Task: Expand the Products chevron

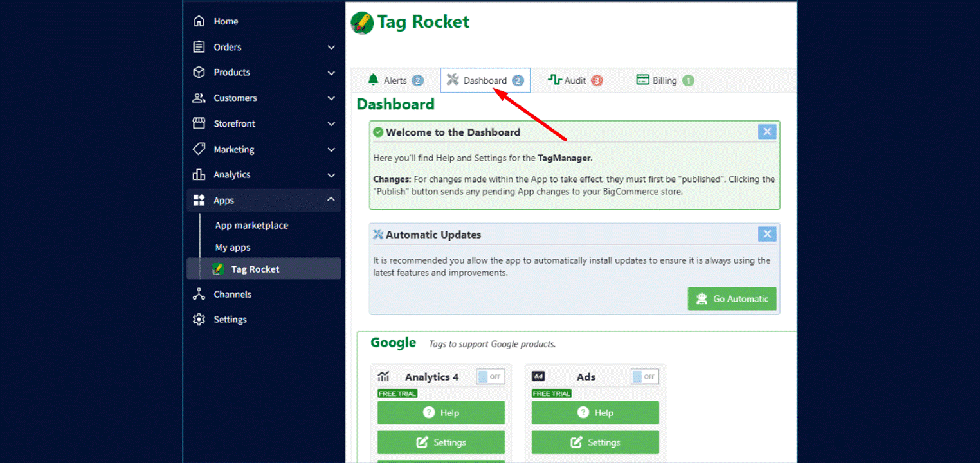Action: [x=331, y=73]
